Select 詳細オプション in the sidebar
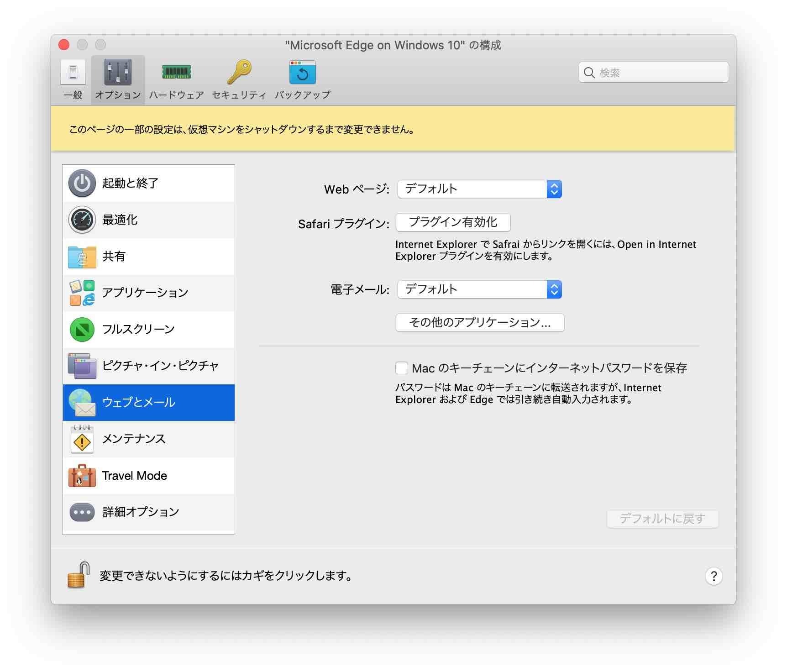 click(149, 512)
